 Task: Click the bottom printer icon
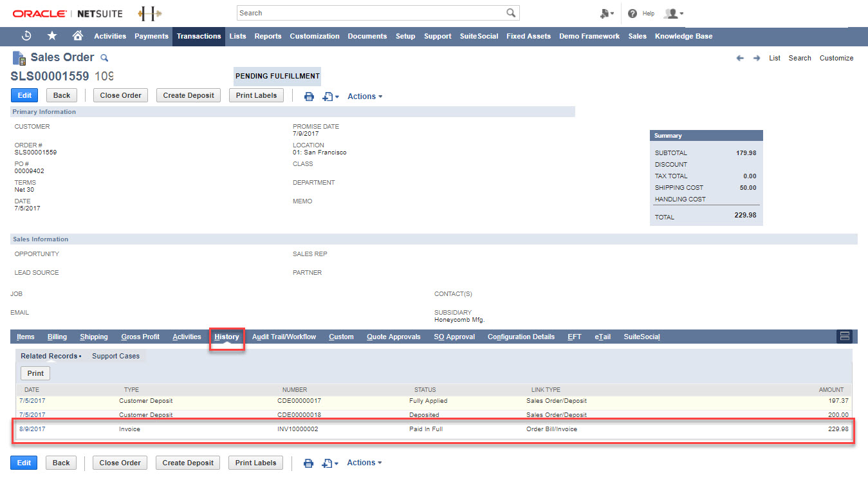309,463
